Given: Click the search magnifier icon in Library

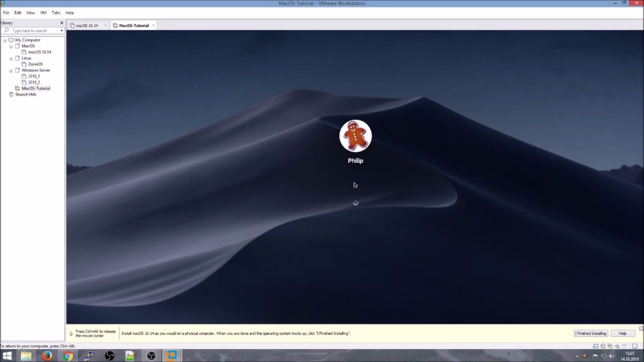Looking at the screenshot, I should coord(7,31).
